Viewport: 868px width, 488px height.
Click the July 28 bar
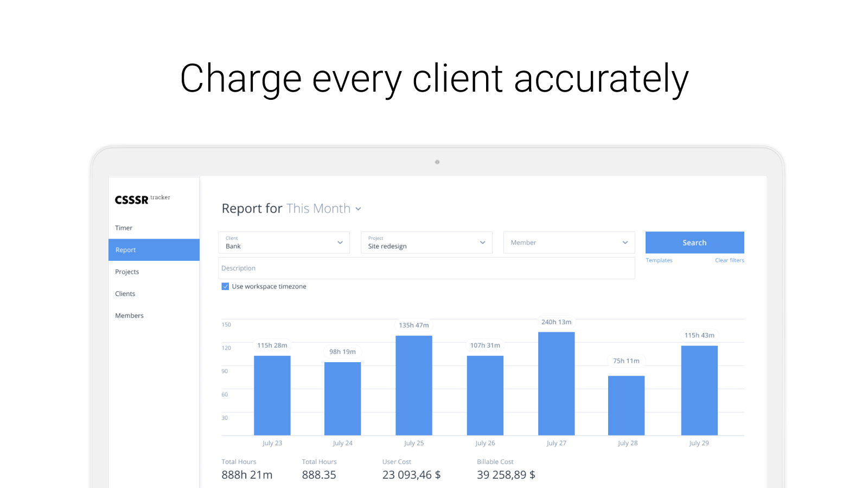(x=627, y=406)
